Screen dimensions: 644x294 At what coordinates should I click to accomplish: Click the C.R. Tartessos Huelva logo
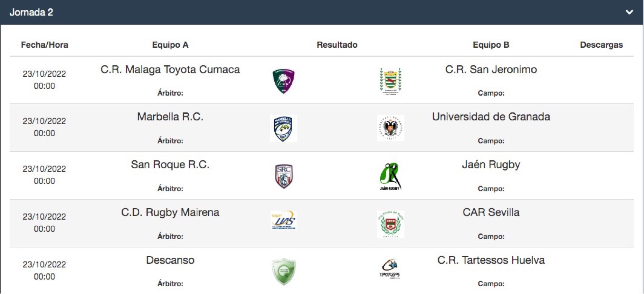click(390, 269)
